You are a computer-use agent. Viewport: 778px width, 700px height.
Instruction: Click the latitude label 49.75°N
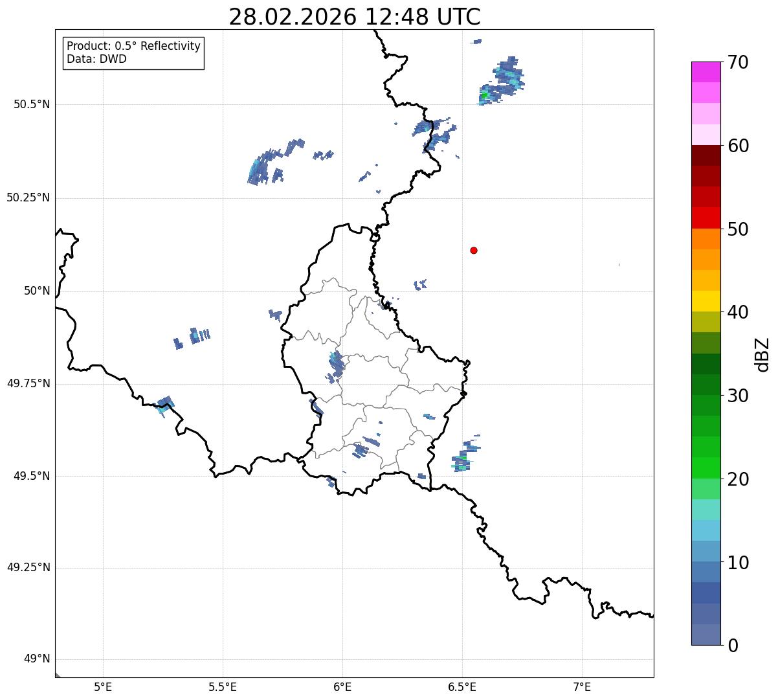coord(28,383)
